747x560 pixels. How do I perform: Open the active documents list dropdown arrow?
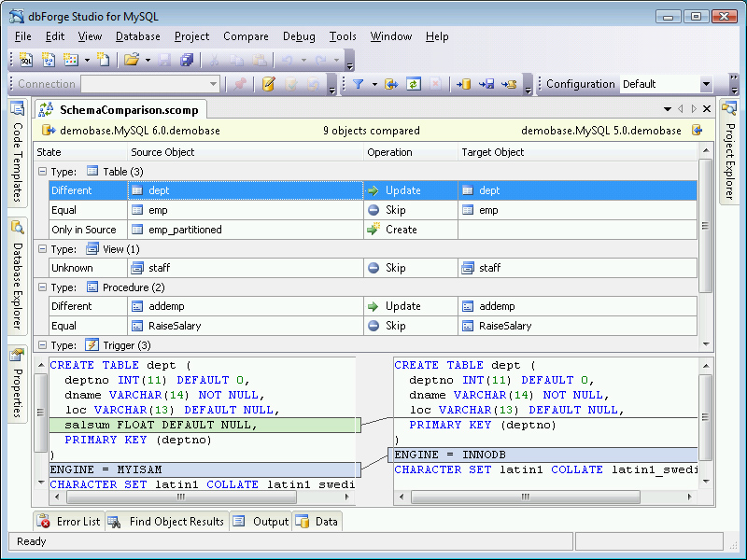tap(668, 109)
